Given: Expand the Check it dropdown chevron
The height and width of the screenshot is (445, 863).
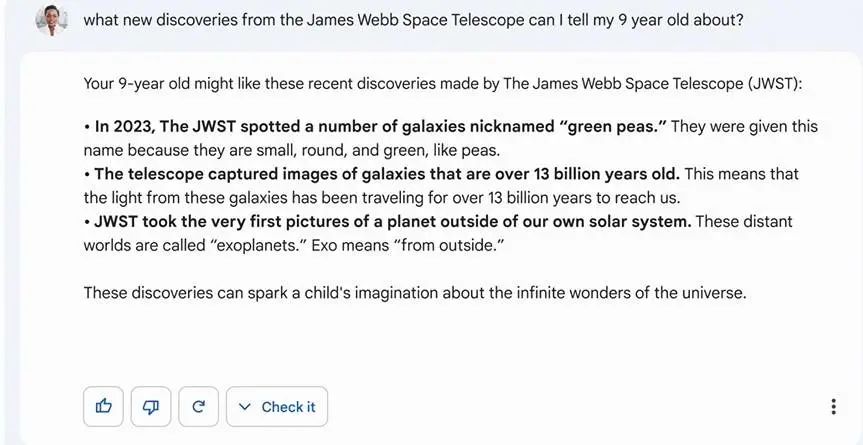Looking at the screenshot, I should [x=245, y=407].
